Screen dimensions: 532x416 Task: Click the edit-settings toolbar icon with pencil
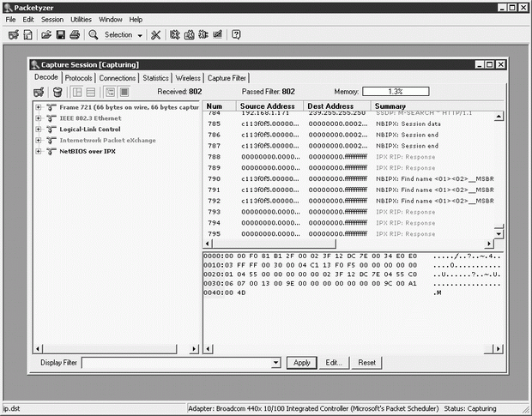coord(217,34)
